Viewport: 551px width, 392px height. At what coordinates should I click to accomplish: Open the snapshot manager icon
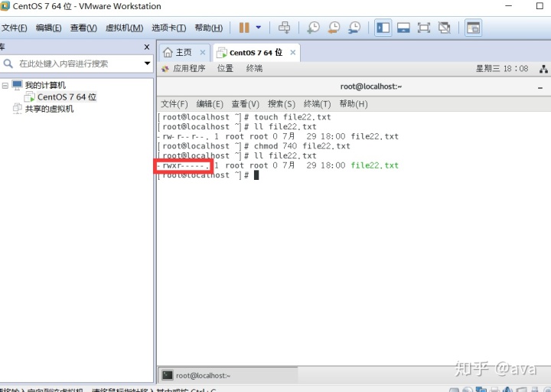(x=354, y=28)
